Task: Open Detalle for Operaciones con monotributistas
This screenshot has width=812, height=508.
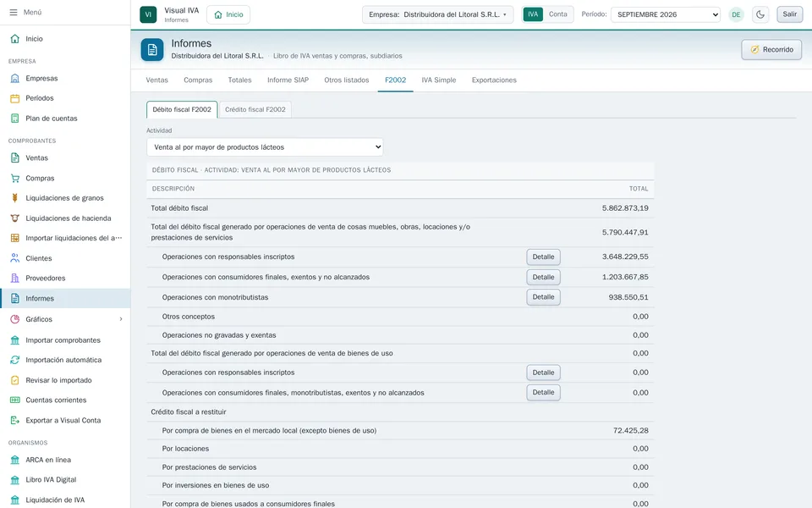Action: coord(543,297)
